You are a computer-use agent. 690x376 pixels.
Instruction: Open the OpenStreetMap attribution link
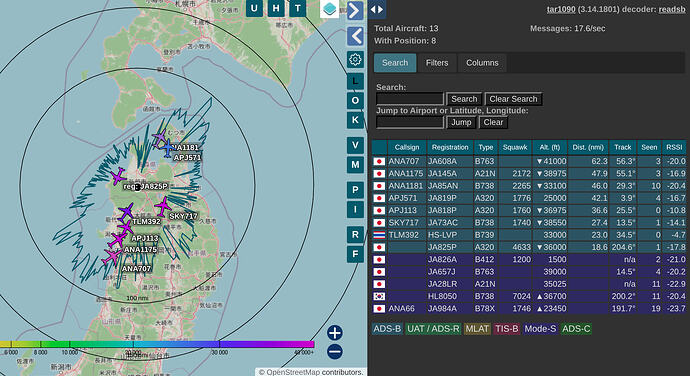tap(293, 372)
